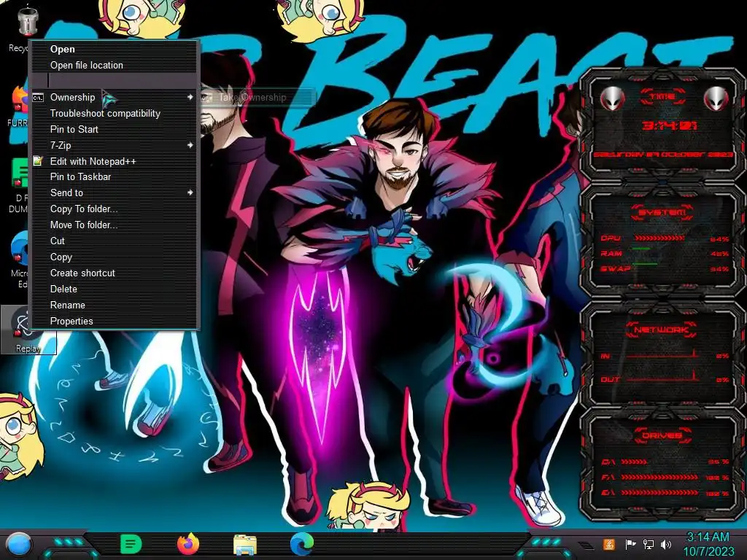Click the volume speaker tray icon

click(666, 544)
